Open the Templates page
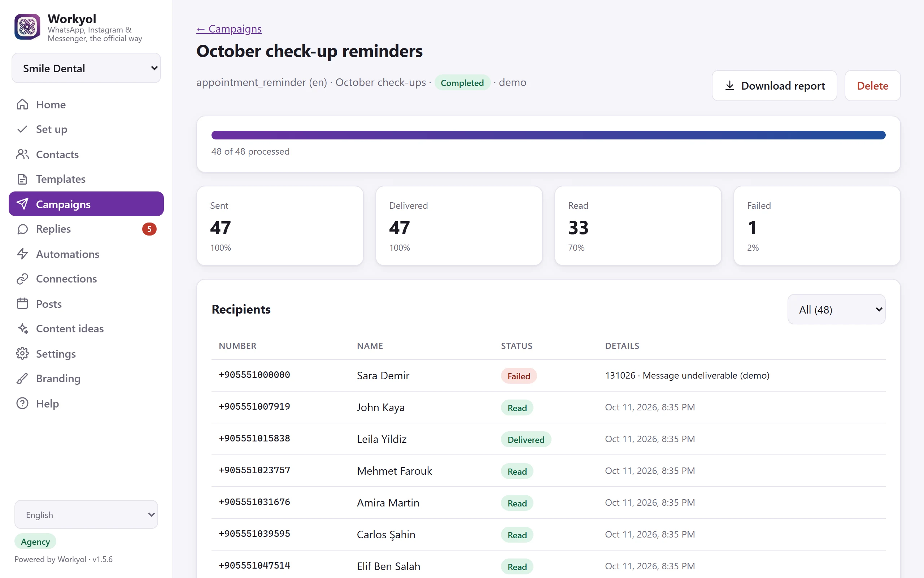This screenshot has width=924, height=578. (x=86, y=179)
